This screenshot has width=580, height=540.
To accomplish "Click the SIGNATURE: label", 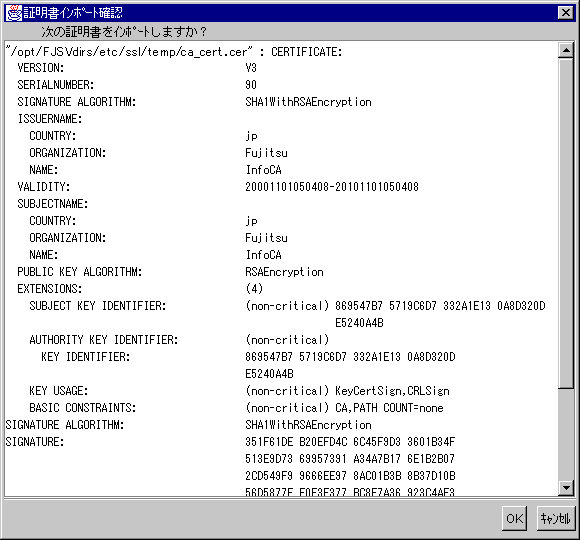I will tap(35, 442).
